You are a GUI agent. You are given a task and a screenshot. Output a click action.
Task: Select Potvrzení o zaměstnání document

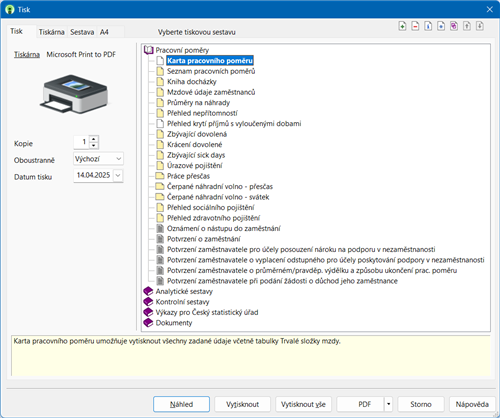pyautogui.click(x=204, y=239)
